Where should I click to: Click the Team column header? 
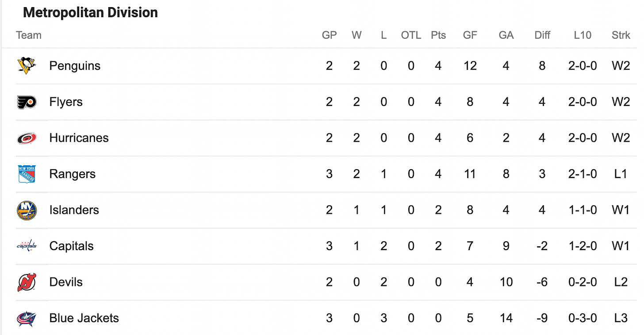click(x=29, y=35)
